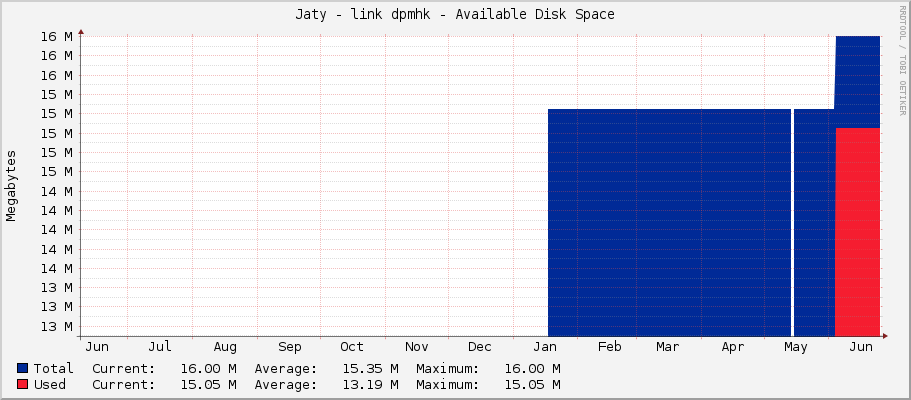911x400 pixels.
Task: Click the vertical 'Megabytes' axis label
Action: 11,185
